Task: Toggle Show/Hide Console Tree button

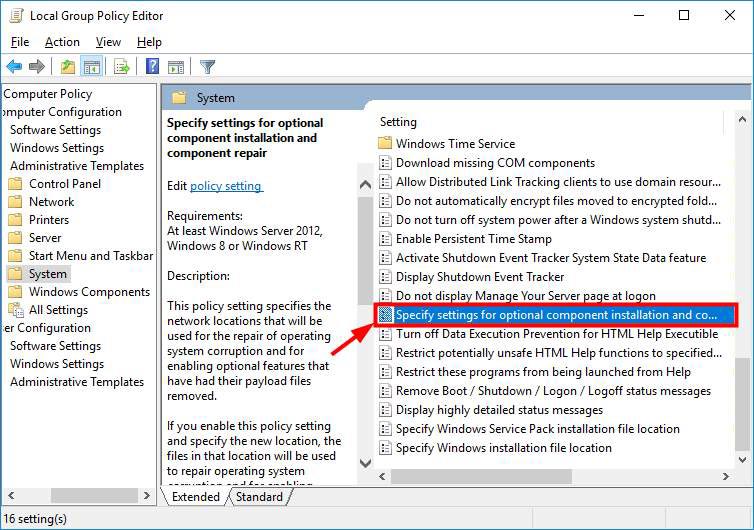Action: (x=91, y=67)
